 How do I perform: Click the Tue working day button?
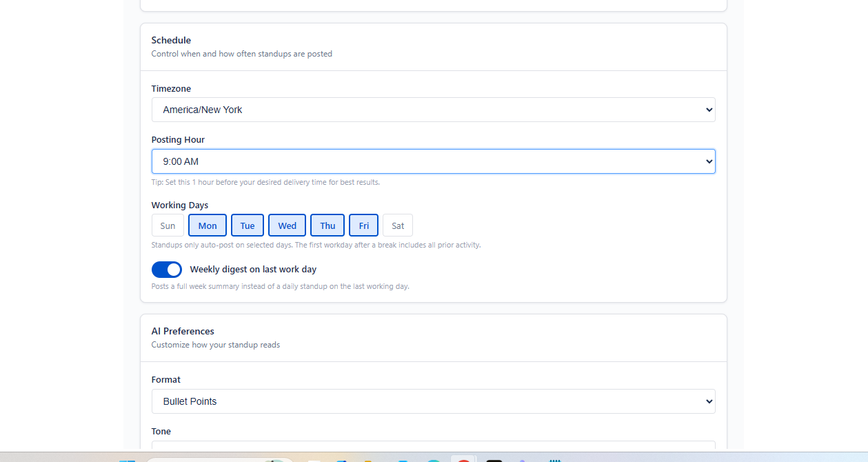[x=247, y=225]
